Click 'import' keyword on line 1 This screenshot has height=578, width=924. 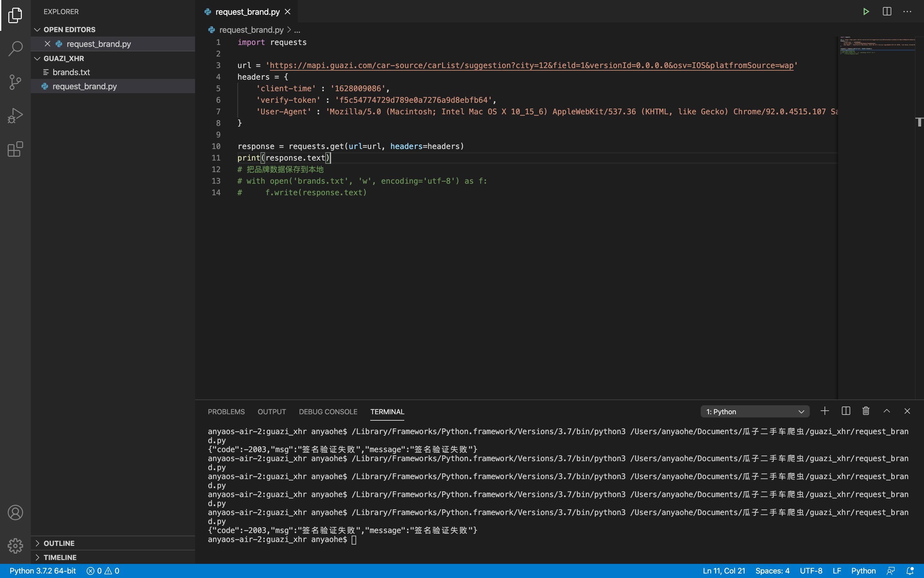(x=251, y=42)
